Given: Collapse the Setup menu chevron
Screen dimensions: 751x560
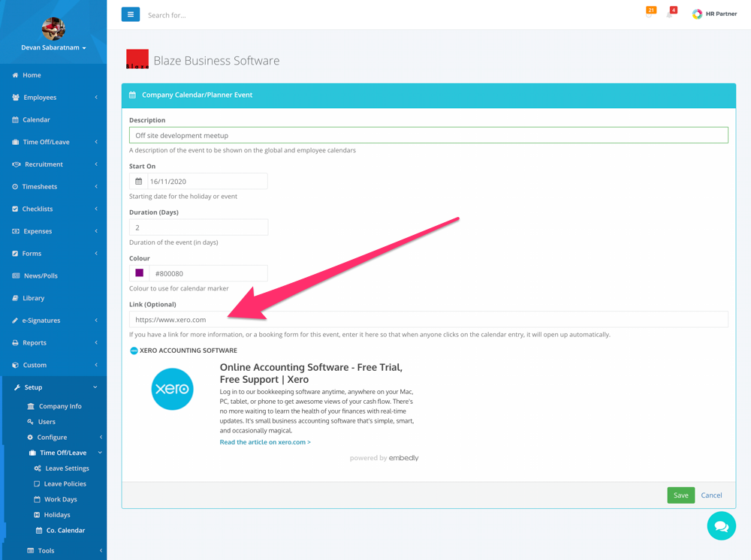Looking at the screenshot, I should click(x=95, y=387).
